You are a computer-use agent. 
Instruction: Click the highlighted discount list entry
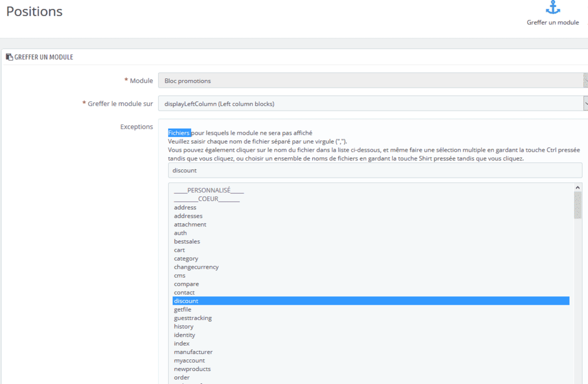click(371, 300)
